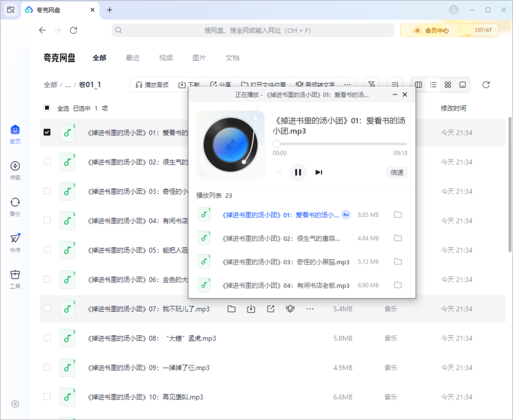Open the 工具 (Tools) sidebar section

coord(15,279)
